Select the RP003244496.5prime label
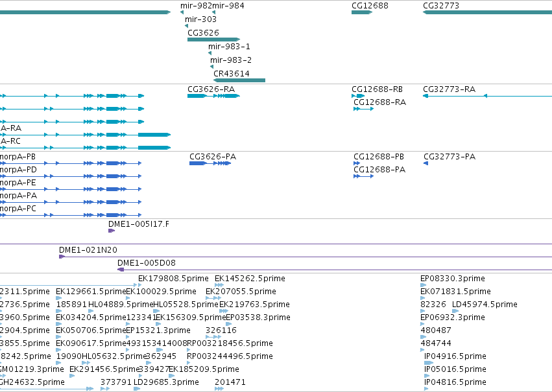This screenshot has height=392, width=552. click(230, 357)
